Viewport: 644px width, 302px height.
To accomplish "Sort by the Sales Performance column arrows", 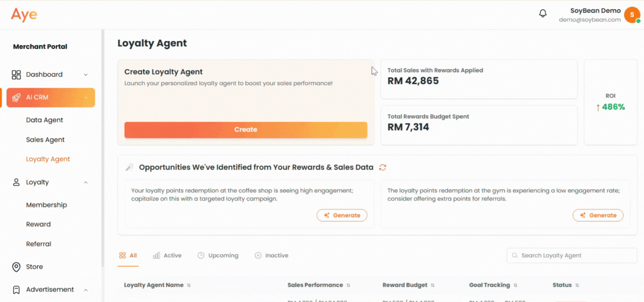I will pyautogui.click(x=348, y=285).
